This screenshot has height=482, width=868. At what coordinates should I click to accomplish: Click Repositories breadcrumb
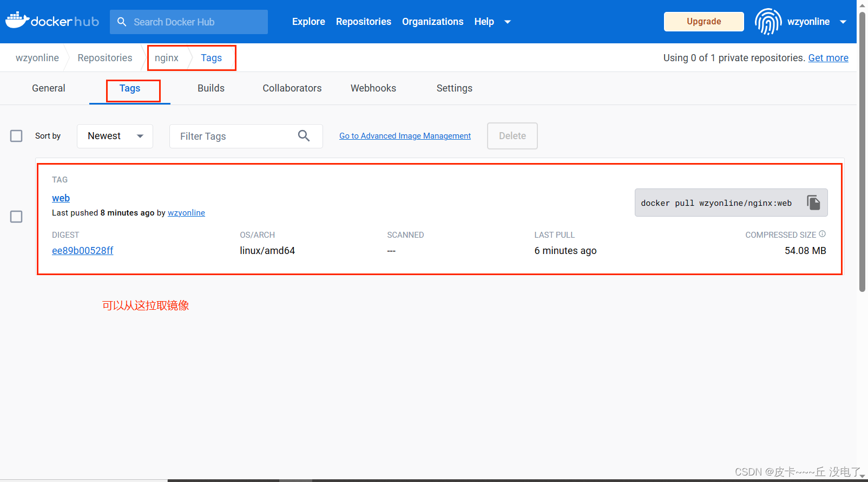(105, 58)
